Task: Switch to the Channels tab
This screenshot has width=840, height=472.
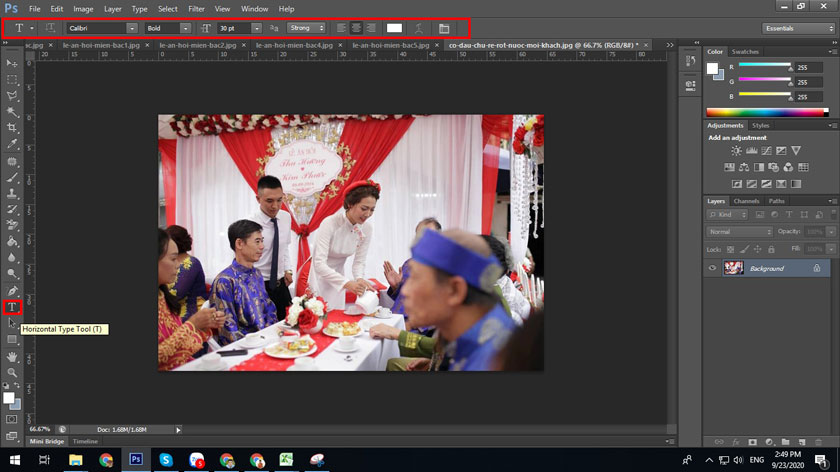Action: [746, 201]
